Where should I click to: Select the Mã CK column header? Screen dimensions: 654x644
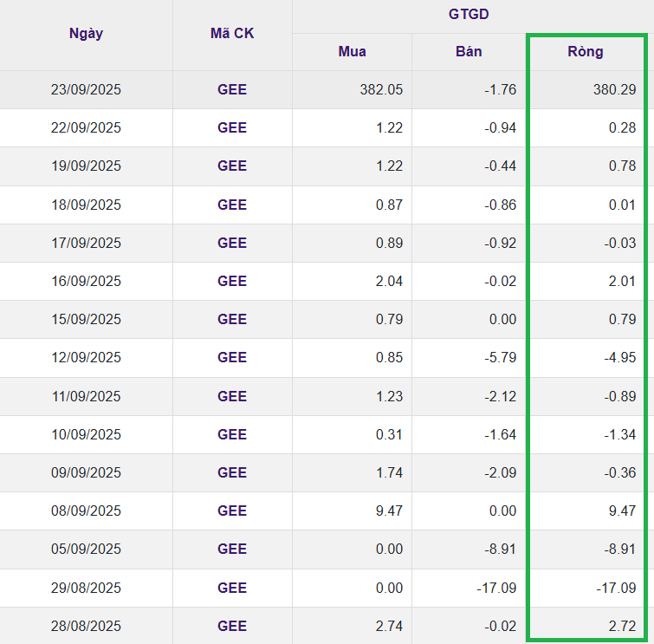point(232,34)
